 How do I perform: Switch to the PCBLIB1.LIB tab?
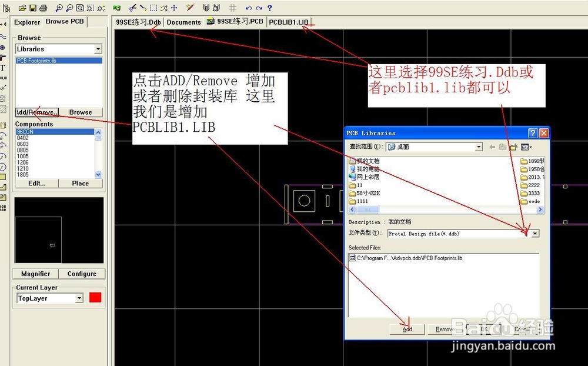(x=289, y=22)
